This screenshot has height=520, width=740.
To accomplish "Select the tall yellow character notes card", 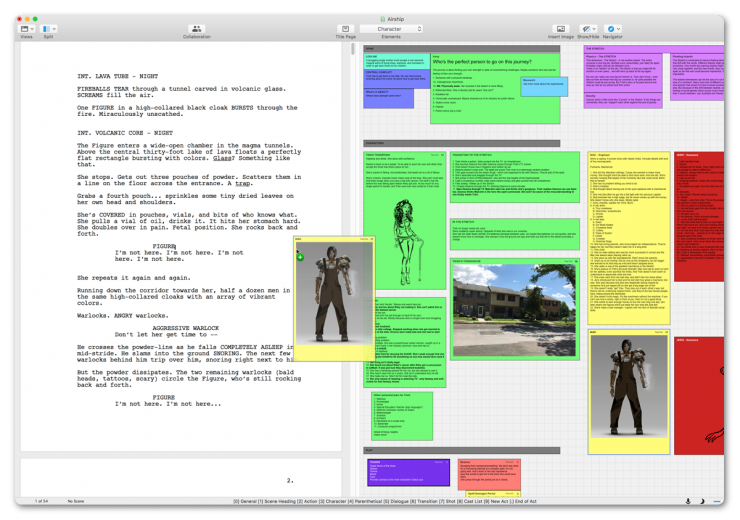I will (x=629, y=238).
